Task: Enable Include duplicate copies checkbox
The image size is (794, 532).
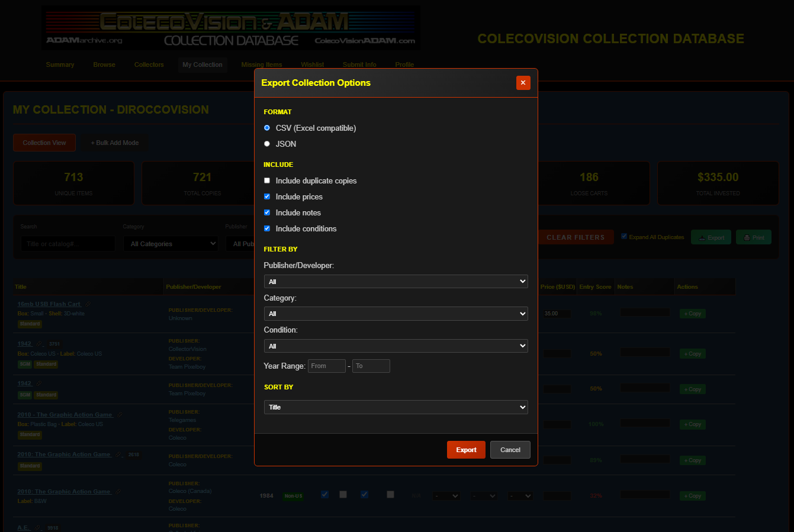Action: [x=267, y=180]
